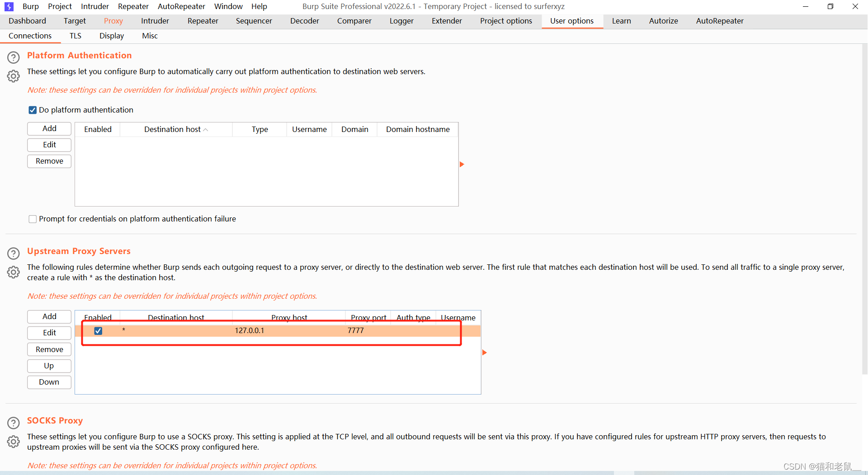Click the Username header in authentication table

pyautogui.click(x=309, y=129)
